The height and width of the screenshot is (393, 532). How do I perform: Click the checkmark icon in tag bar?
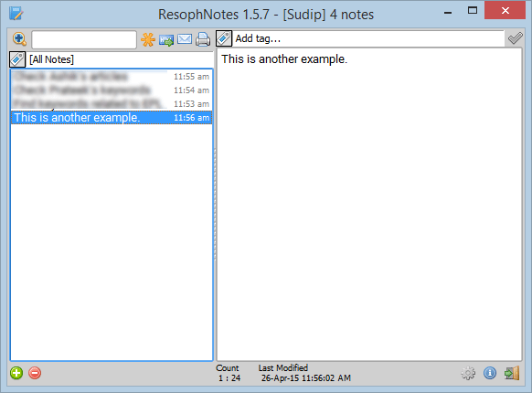(x=515, y=38)
